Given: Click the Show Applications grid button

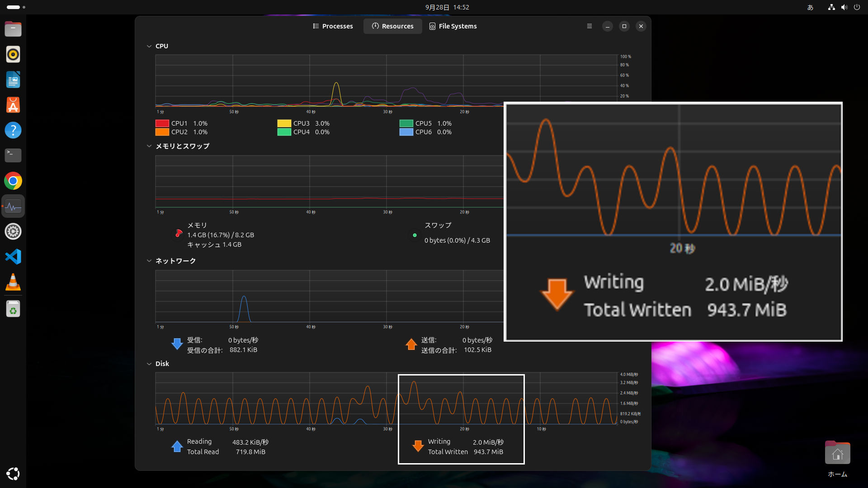Looking at the screenshot, I should 13,474.
